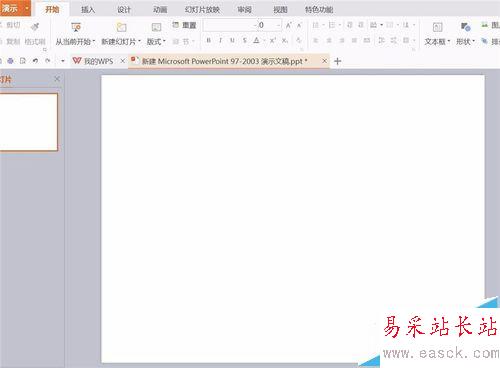The image size is (500, 368).
Task: Select center text alignment
Action: coord(329,40)
